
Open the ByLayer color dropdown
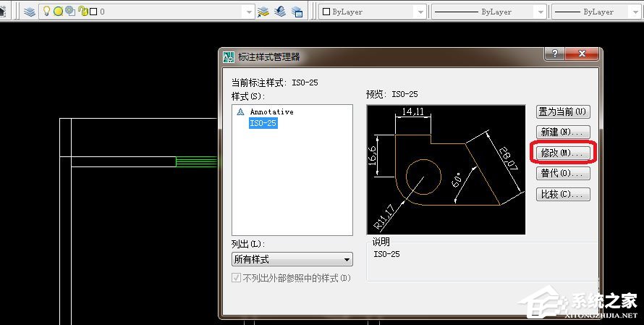419,12
